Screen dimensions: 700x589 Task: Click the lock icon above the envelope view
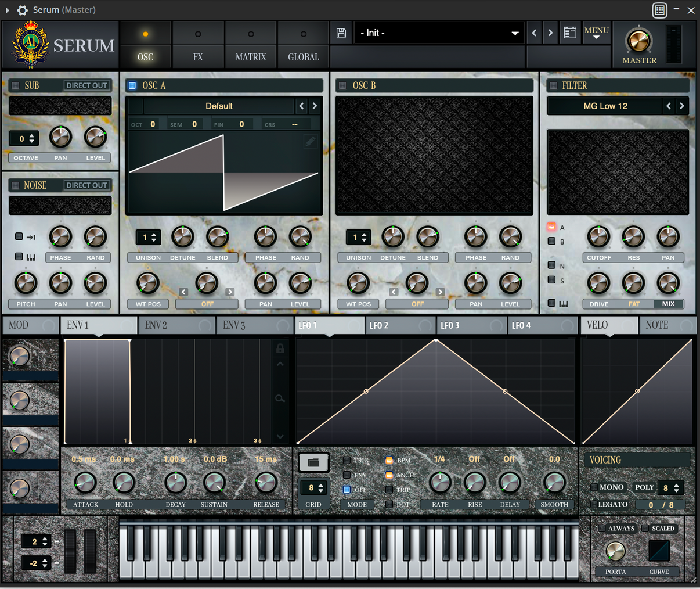coord(280,348)
